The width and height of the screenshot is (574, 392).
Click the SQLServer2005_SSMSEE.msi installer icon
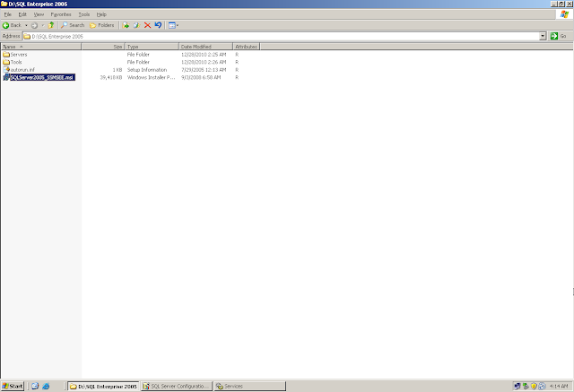(6, 77)
